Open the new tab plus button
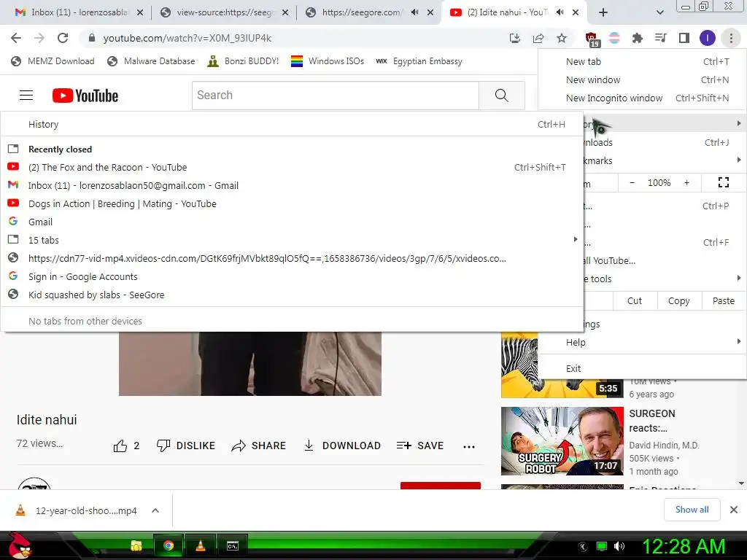The image size is (747, 560). tap(603, 12)
